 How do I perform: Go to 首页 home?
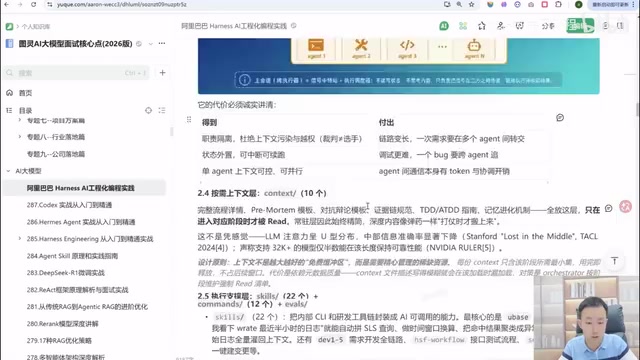tap(25, 93)
